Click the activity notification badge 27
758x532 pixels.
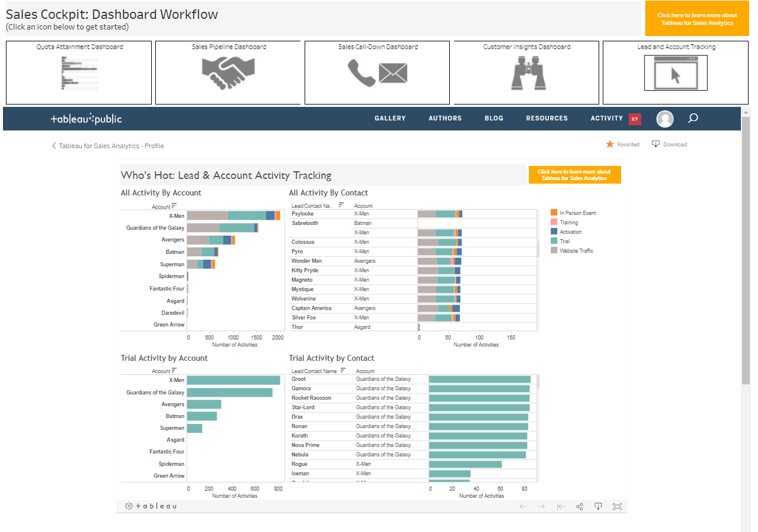click(635, 119)
